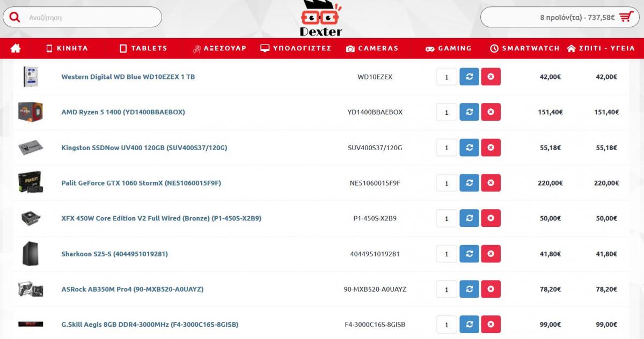The image size is (644, 339).
Task: Open the ΥΠΟΛΟΓΙΣΤΕΣ menu
Action: (x=296, y=48)
